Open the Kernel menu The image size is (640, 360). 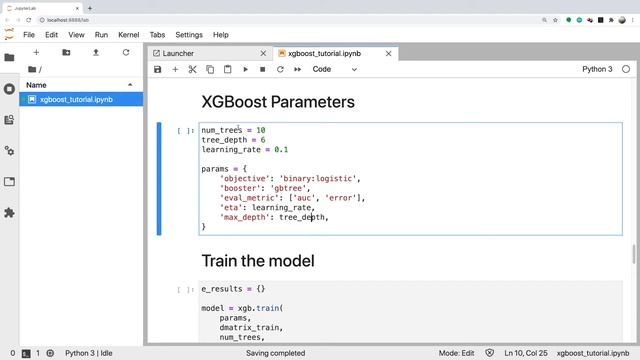point(129,35)
